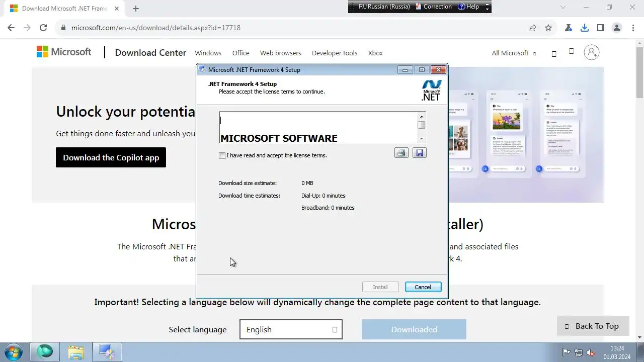644x362 pixels.
Task: Open browser downloads icon
Action: tap(585, 28)
